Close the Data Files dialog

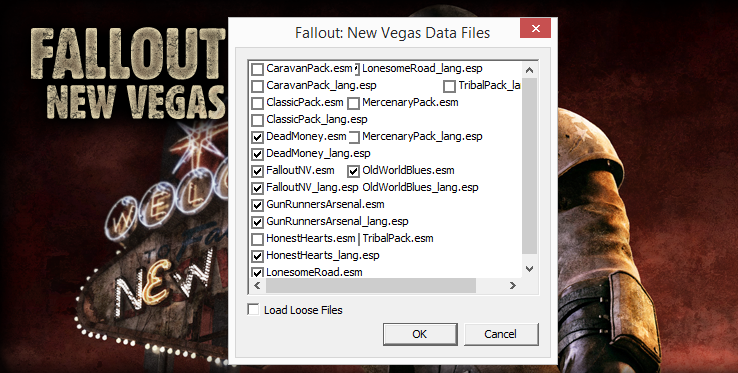click(535, 29)
